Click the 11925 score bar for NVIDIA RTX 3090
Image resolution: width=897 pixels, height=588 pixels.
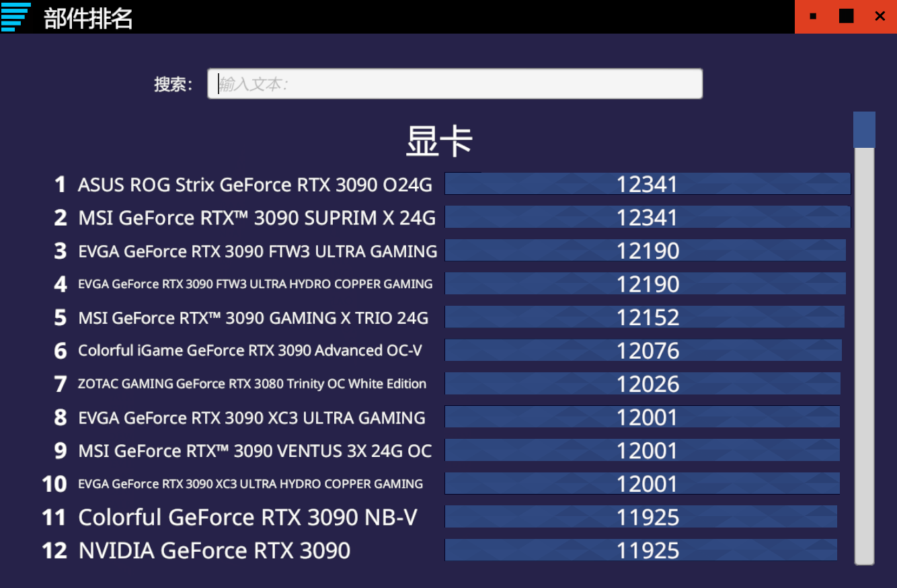[641, 550]
